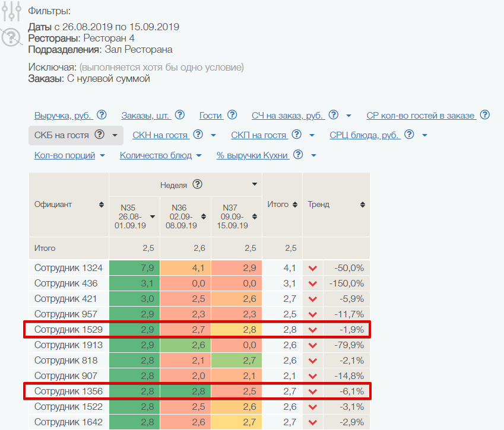Open the СРЦ блюда, руб. link
Image resolution: width=504 pixels, height=430 pixels.
364,135
